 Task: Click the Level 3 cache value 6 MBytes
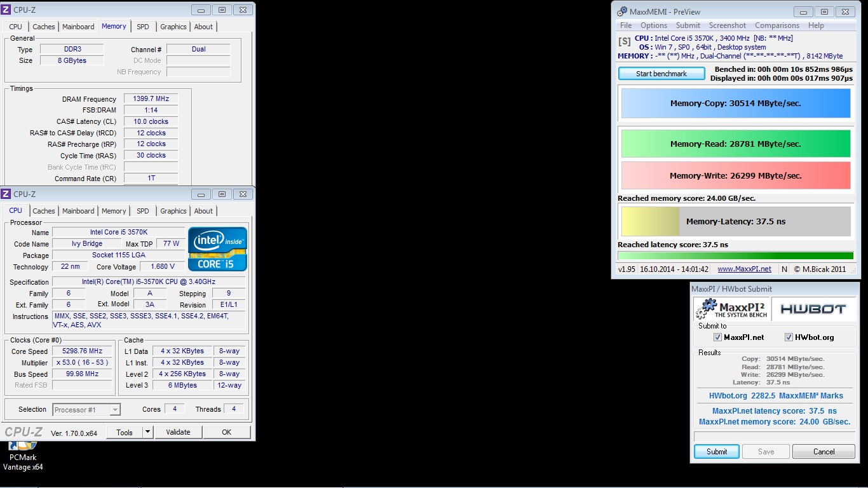tap(182, 386)
